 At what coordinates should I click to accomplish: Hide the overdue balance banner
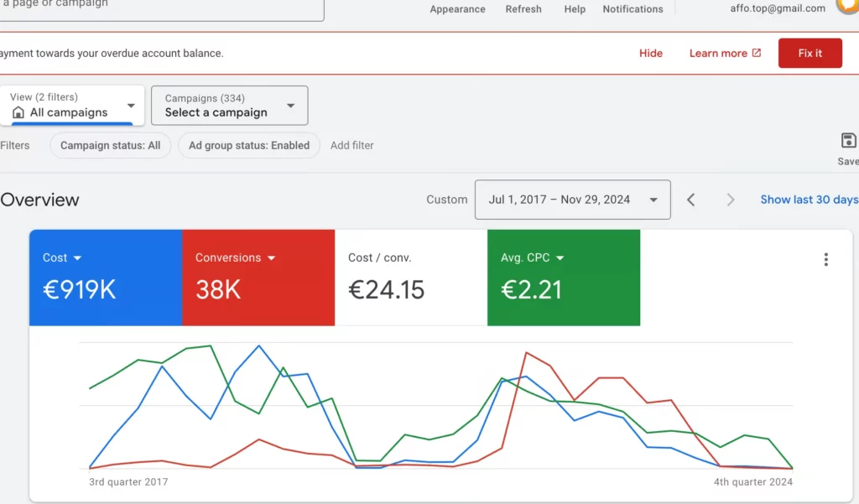coord(651,53)
